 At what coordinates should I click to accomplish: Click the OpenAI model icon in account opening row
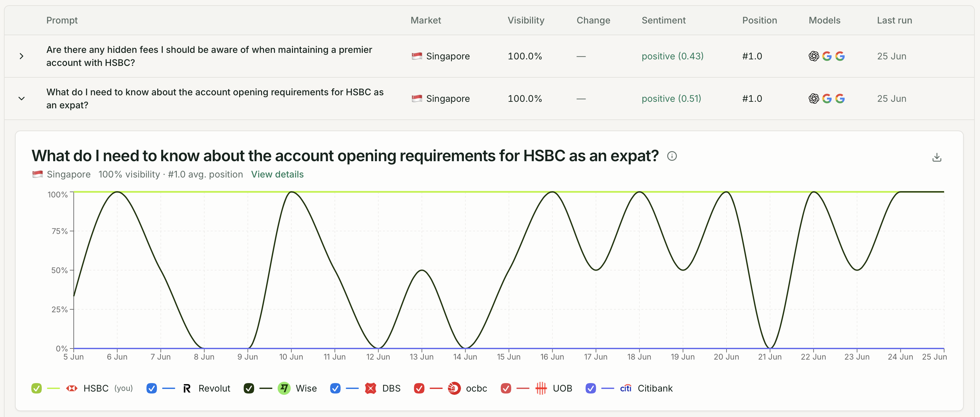(814, 99)
